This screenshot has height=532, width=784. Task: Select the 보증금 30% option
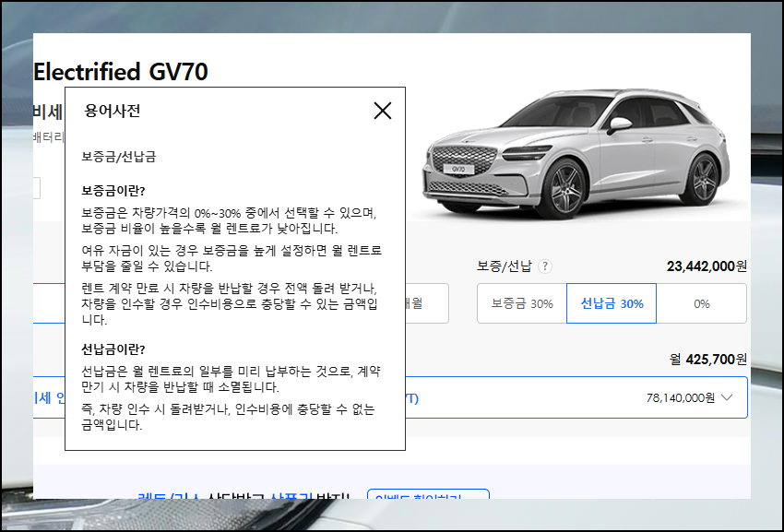522,303
